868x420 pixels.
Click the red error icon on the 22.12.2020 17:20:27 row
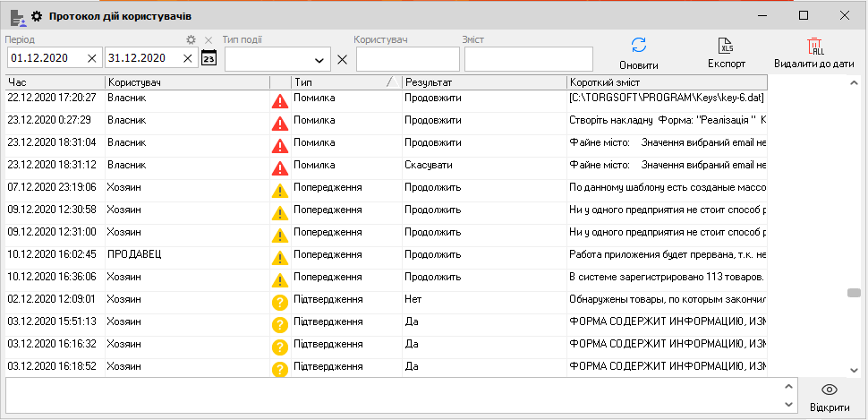(x=279, y=101)
